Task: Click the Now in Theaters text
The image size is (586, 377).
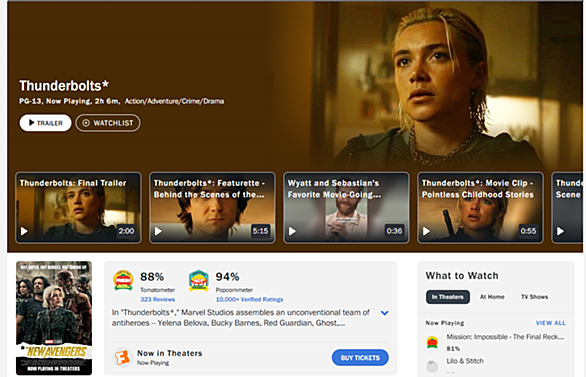Action: [x=170, y=353]
